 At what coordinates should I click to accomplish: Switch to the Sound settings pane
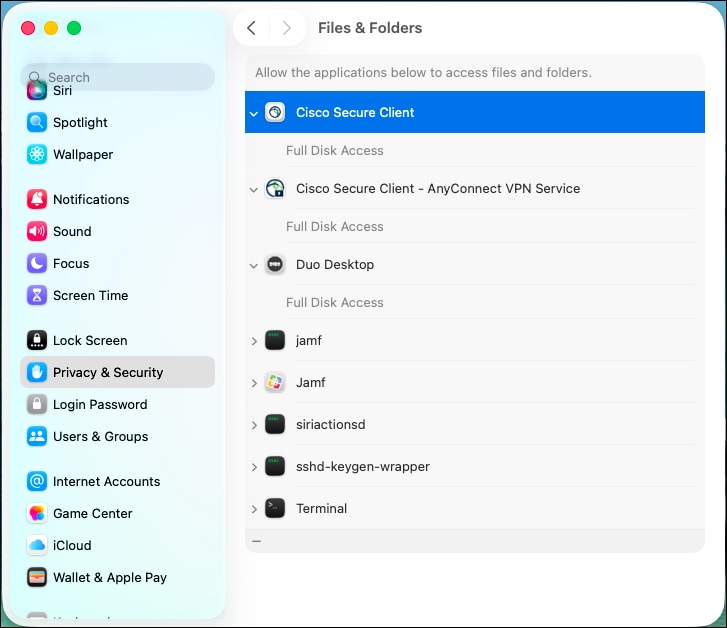click(x=117, y=231)
